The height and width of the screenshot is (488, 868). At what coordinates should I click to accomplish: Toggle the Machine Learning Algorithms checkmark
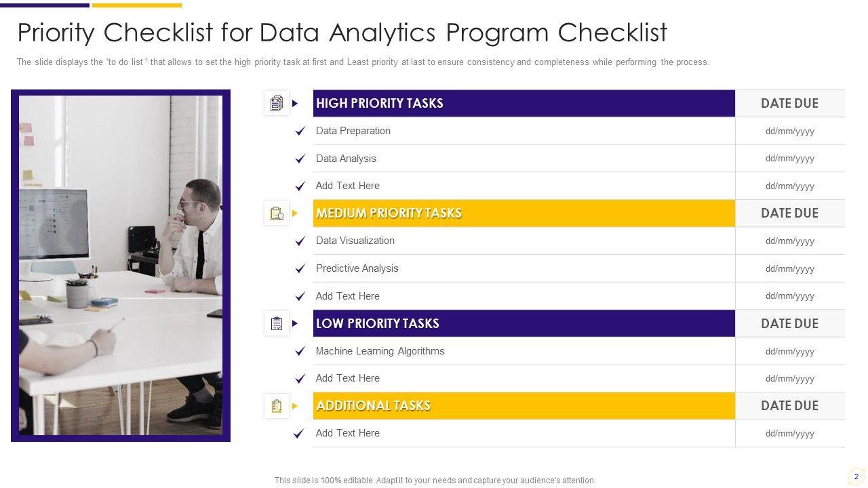coord(300,351)
